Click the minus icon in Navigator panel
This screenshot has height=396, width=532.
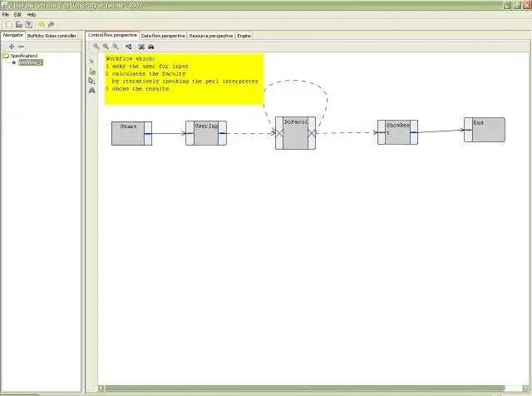tap(21, 47)
